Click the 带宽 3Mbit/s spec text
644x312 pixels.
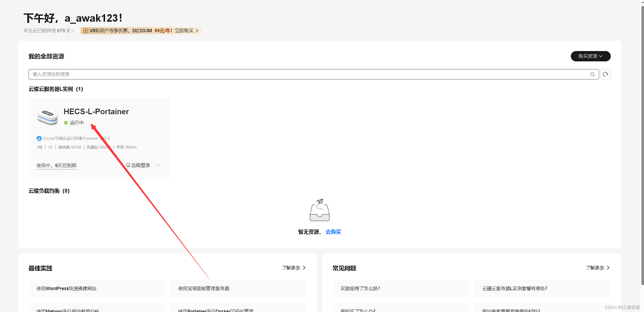point(126,147)
